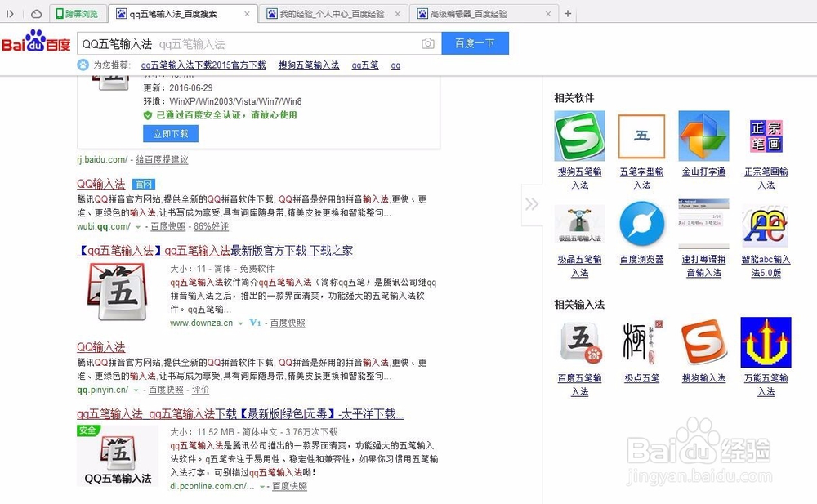
Task: Open the short 'qq' suggestion link
Action: tap(395, 65)
